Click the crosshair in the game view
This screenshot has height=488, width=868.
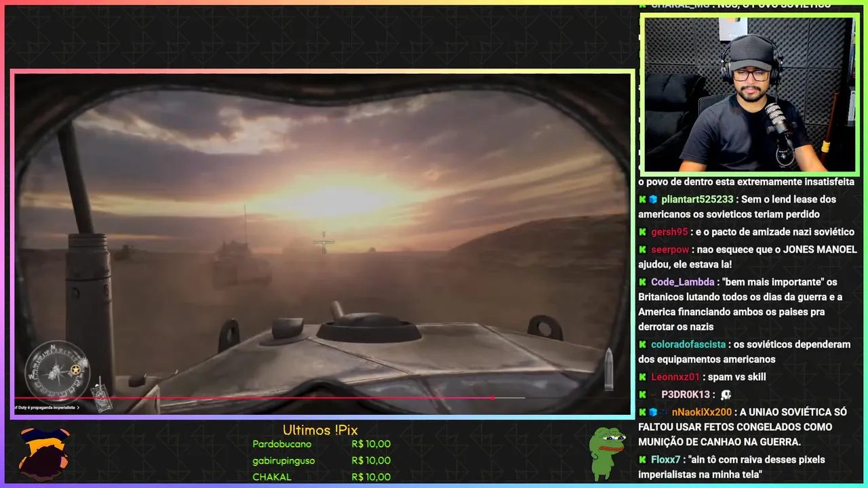(x=323, y=241)
